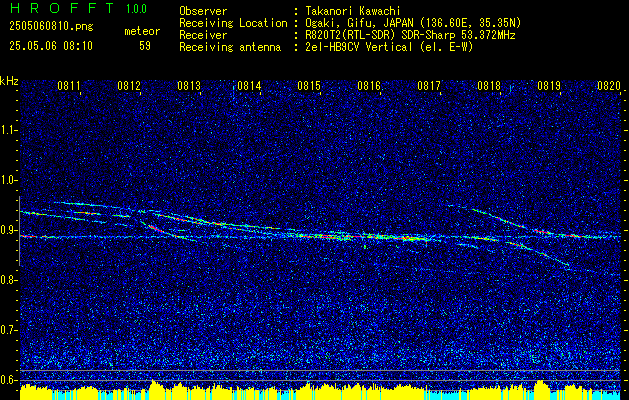Screen dimensions: 629x400
Task: Click the 'Receiving antenna' label
Action: [230, 47]
